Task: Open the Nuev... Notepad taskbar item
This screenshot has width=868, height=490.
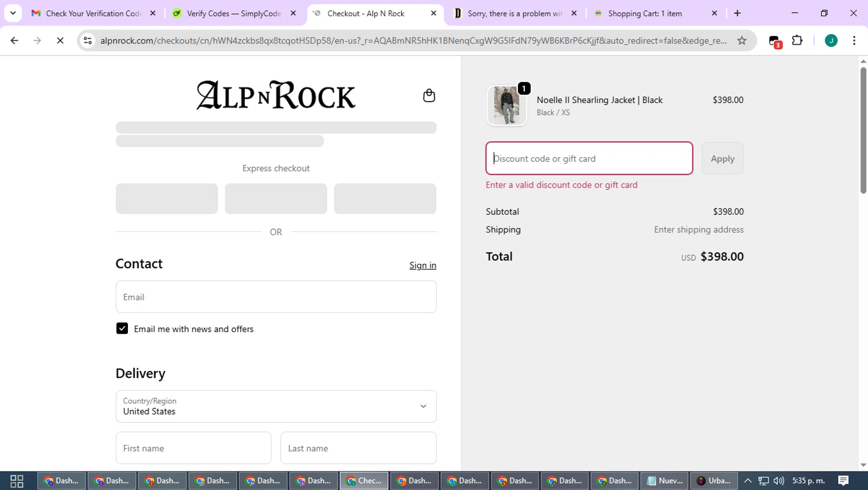Action: [665, 481]
